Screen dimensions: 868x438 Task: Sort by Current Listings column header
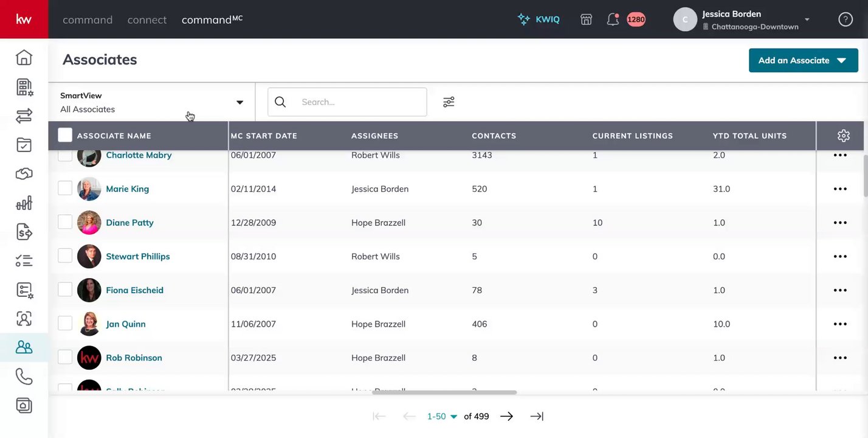[x=633, y=136]
